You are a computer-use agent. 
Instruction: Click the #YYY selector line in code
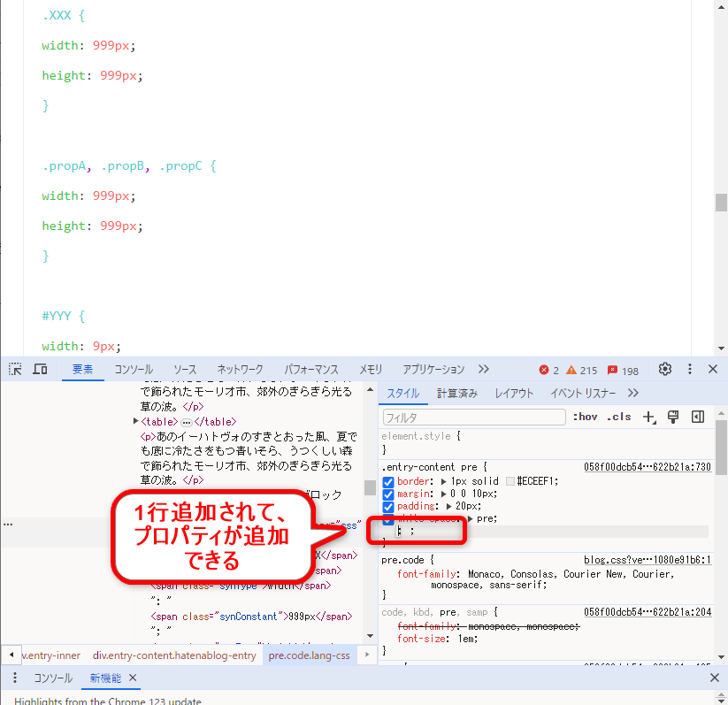[x=64, y=316]
